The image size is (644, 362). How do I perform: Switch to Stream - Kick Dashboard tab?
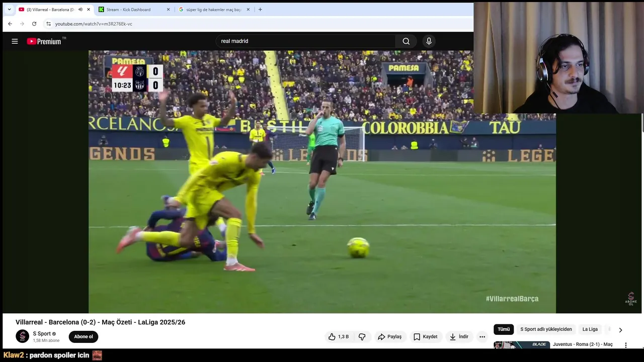click(x=134, y=10)
